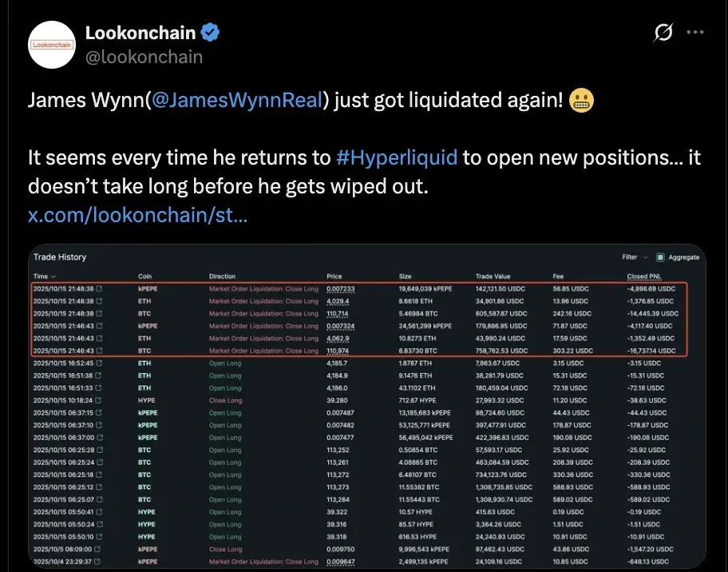The height and width of the screenshot is (572, 728).
Task: Open the @JamesWynnReal mention link
Action: pos(236,101)
